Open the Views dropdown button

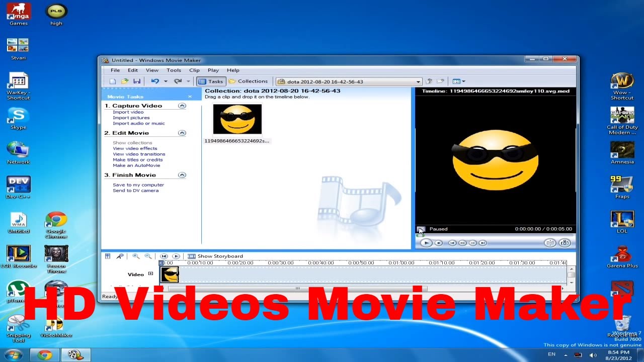click(458, 81)
